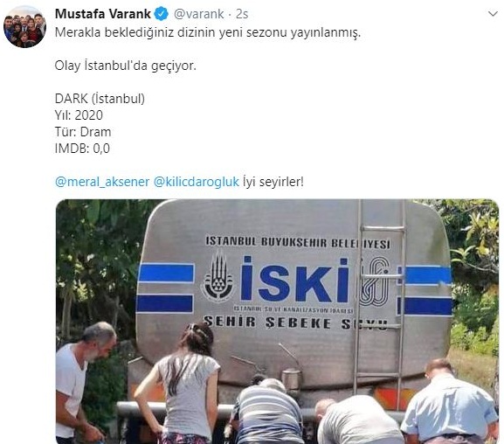Click the 'Olay İstanbul'da geçiyor' line

click(126, 66)
